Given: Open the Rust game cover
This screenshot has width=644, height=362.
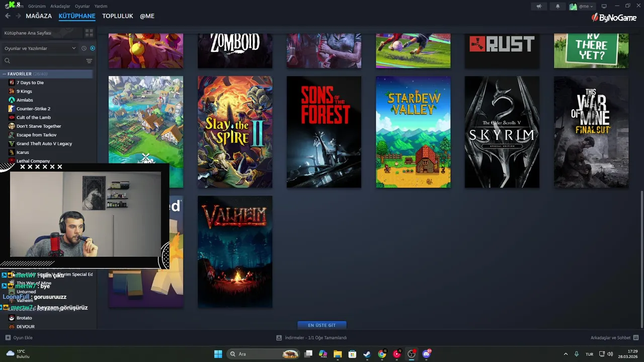Looking at the screenshot, I should point(502,51).
